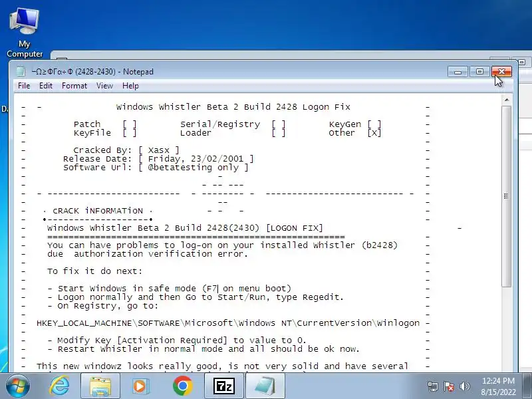532x399 pixels.
Task: Click the 'Restart Whistler in normal mode' line
Action: click(203, 348)
